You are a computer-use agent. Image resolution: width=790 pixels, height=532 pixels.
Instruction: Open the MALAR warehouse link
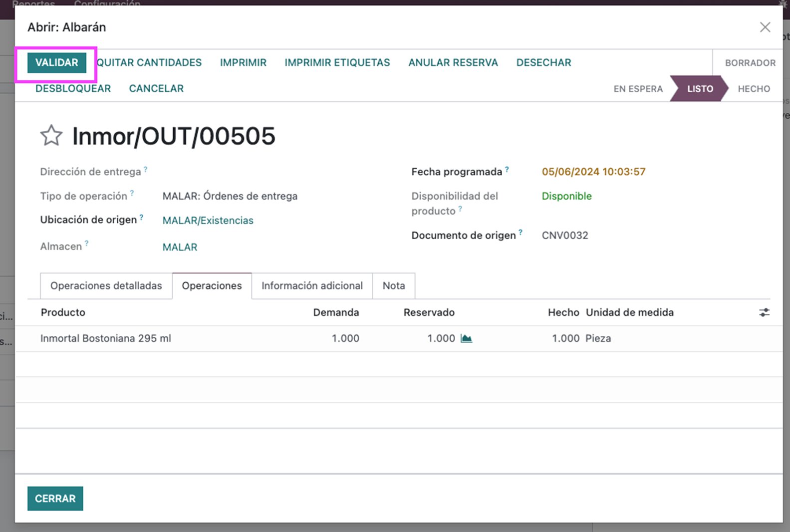[180, 247]
